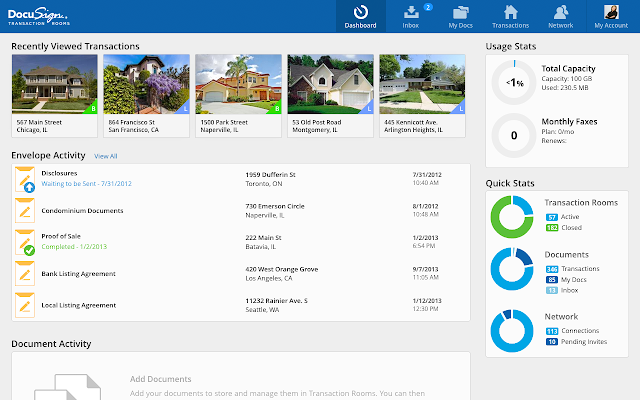This screenshot has width=640, height=400.
Task: Click the Bank Listing Agreement envelope icon
Action: tap(26, 274)
